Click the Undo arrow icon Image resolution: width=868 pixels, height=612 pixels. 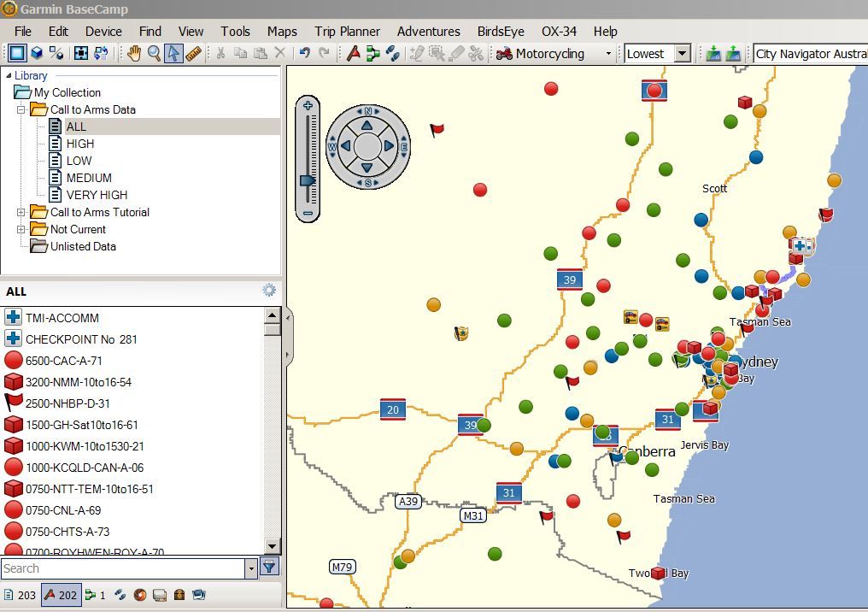(x=304, y=53)
